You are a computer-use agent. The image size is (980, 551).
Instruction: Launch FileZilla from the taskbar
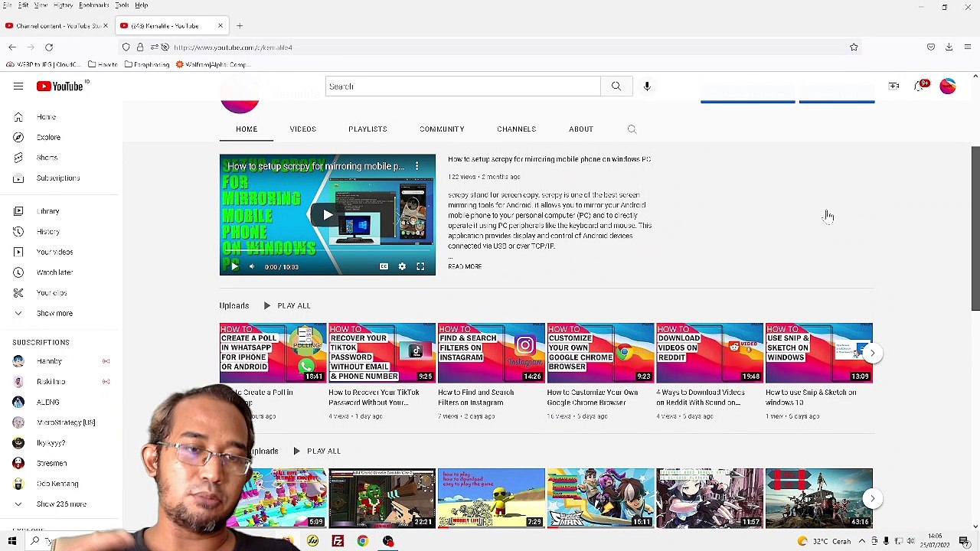338,542
